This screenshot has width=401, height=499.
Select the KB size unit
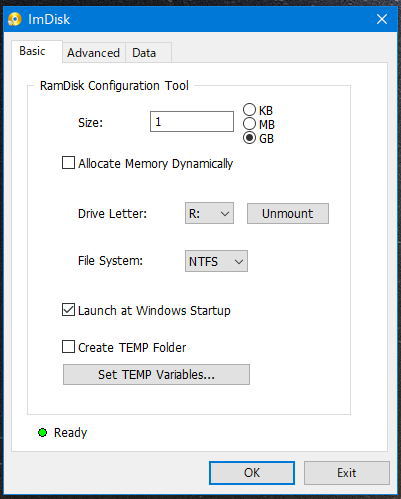(249, 110)
